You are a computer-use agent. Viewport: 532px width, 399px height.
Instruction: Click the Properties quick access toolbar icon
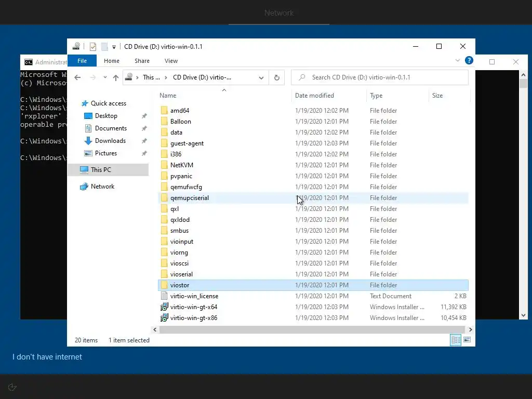[93, 46]
